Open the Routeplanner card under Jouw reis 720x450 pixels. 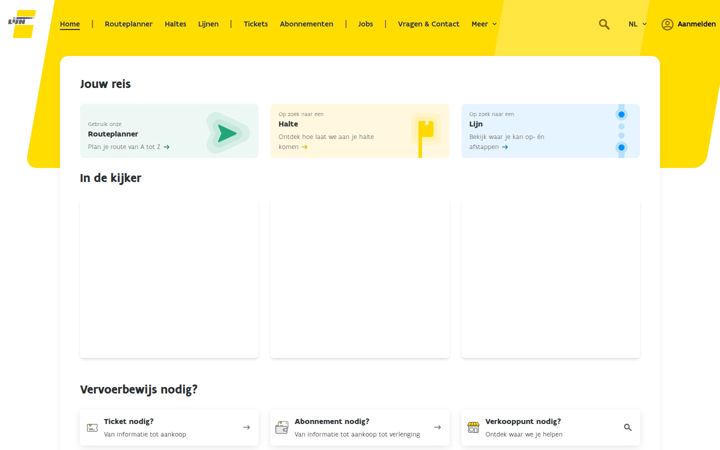coord(169,131)
